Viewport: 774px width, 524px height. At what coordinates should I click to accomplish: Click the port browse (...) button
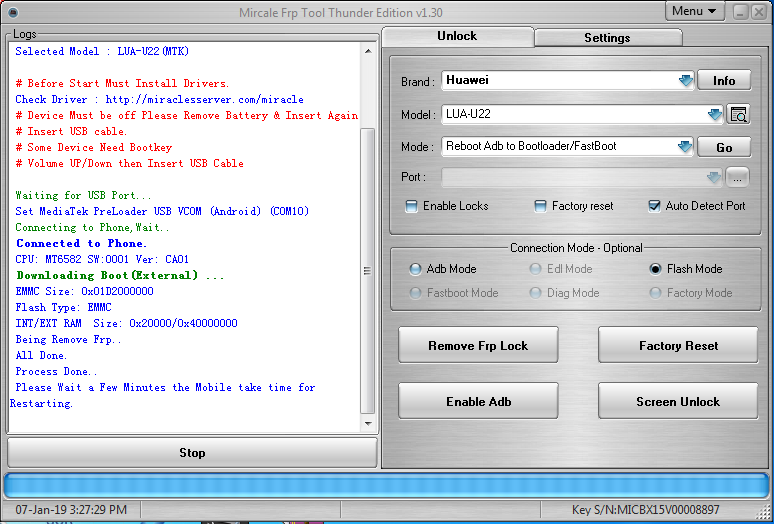[737, 178]
